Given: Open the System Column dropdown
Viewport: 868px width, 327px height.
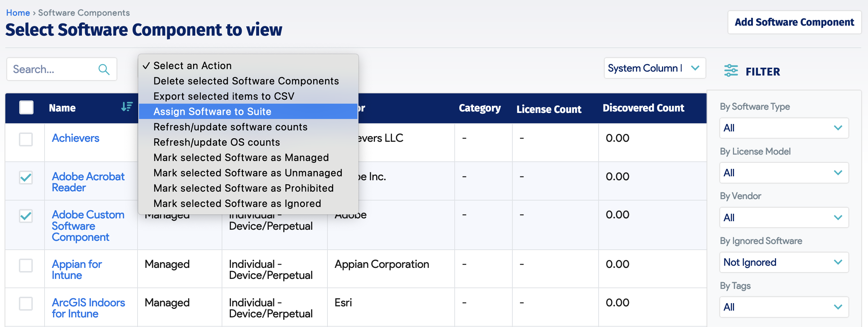Looking at the screenshot, I should click(655, 68).
